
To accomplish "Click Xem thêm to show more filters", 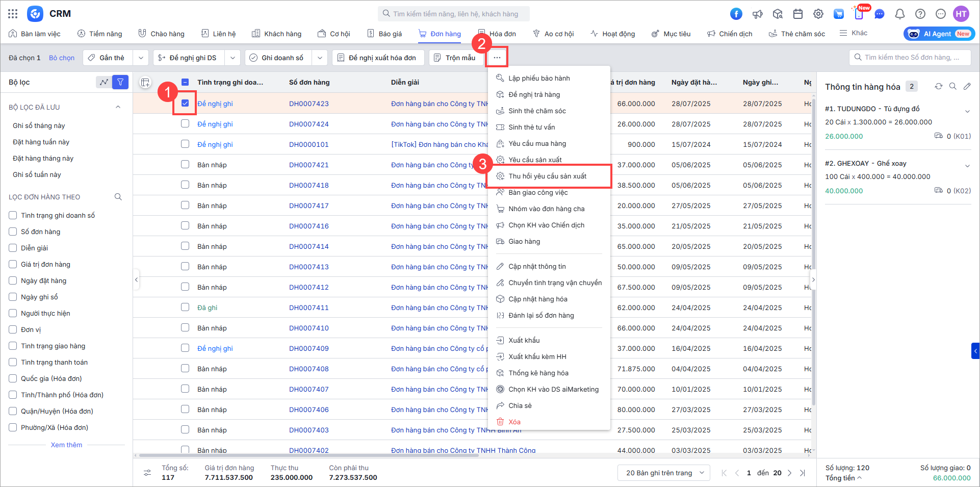I will coord(66,445).
